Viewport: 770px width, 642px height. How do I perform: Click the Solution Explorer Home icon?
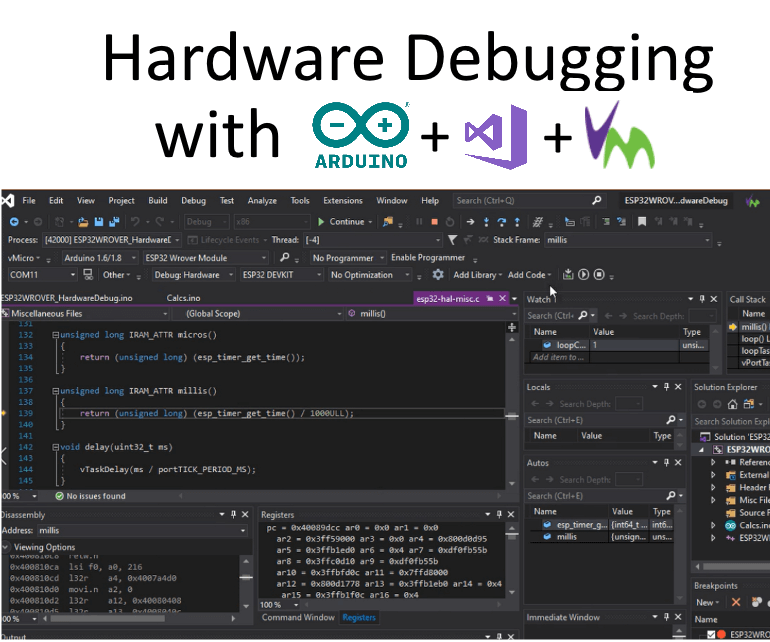(733, 404)
